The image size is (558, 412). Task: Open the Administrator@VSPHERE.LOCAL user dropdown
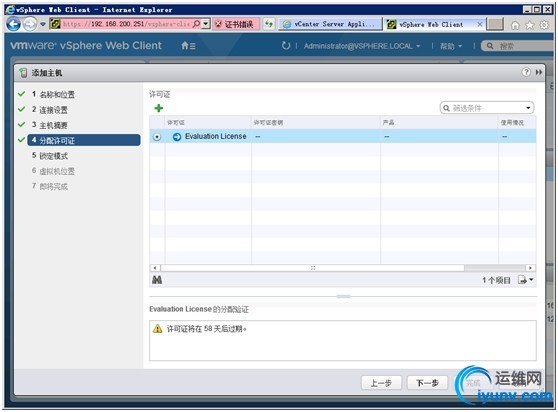click(362, 46)
